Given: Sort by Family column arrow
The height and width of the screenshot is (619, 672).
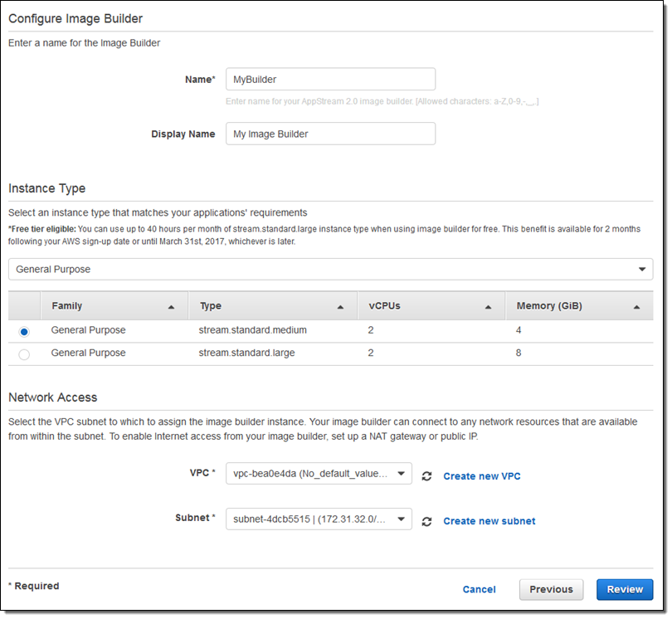Looking at the screenshot, I should pyautogui.click(x=171, y=307).
